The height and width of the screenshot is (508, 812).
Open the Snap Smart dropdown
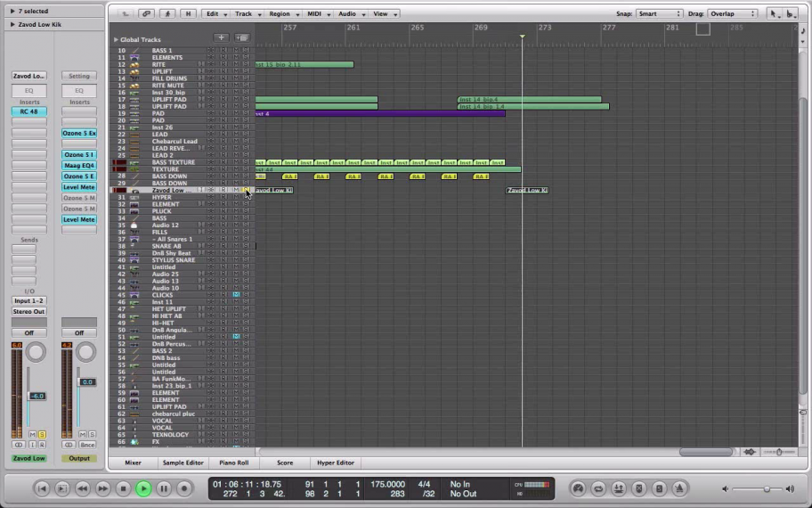pos(659,14)
